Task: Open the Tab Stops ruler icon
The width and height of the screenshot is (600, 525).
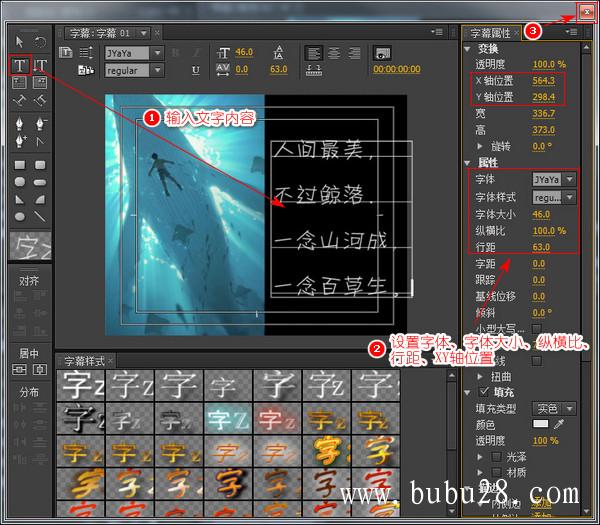Action: click(x=314, y=70)
